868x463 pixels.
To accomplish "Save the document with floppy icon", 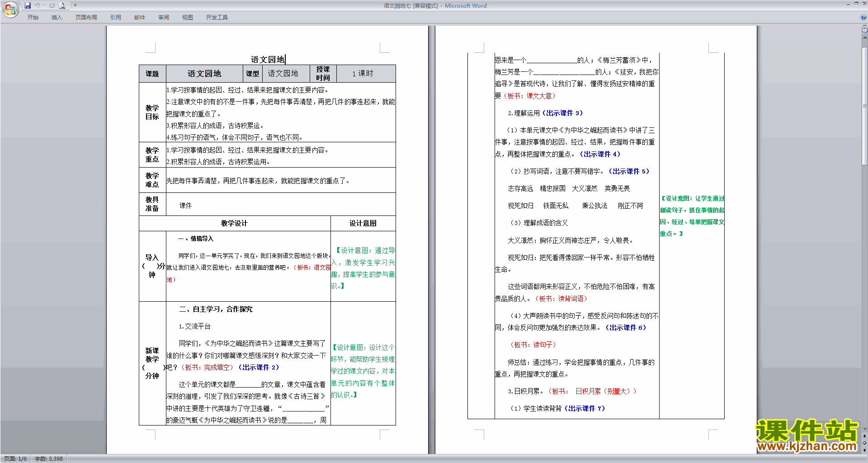I will (x=28, y=5).
